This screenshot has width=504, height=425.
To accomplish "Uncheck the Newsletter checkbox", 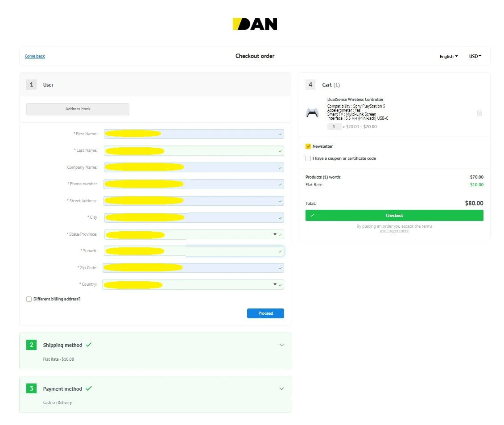I will coord(308,146).
